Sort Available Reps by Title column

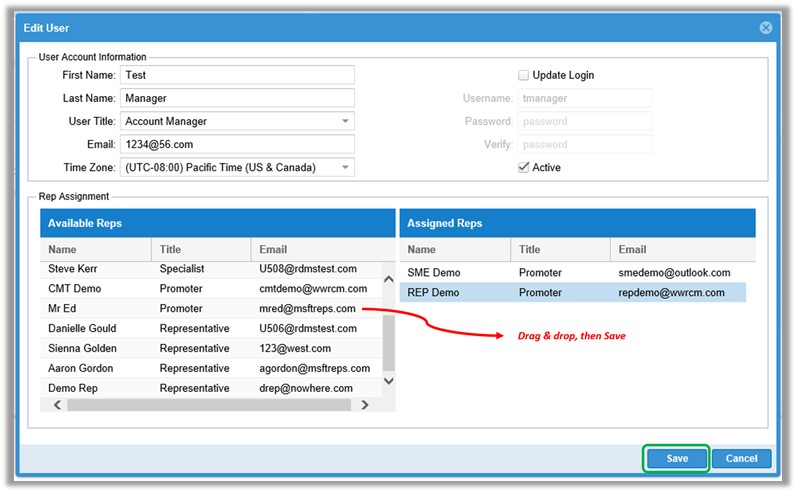pos(200,249)
